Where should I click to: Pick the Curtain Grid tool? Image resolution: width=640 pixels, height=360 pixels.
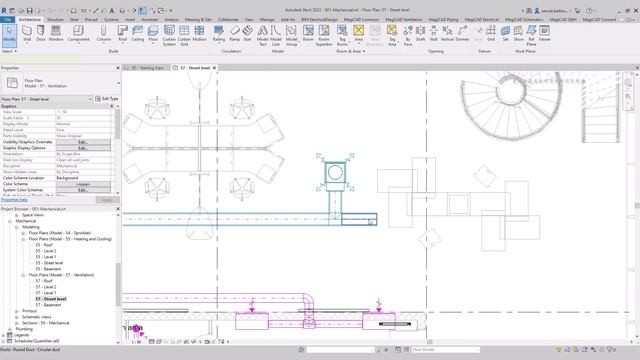(184, 35)
